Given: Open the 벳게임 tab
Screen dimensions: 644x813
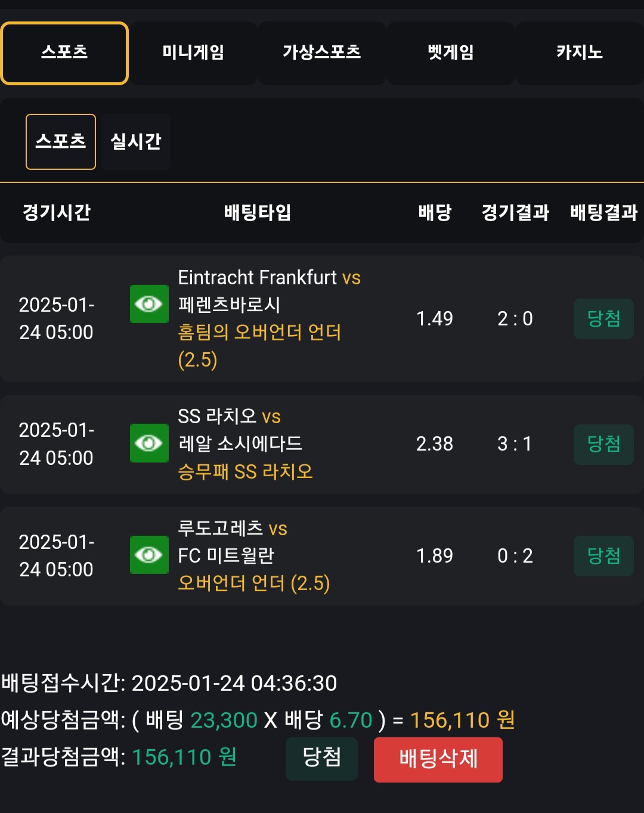Looking at the screenshot, I should click(450, 53).
